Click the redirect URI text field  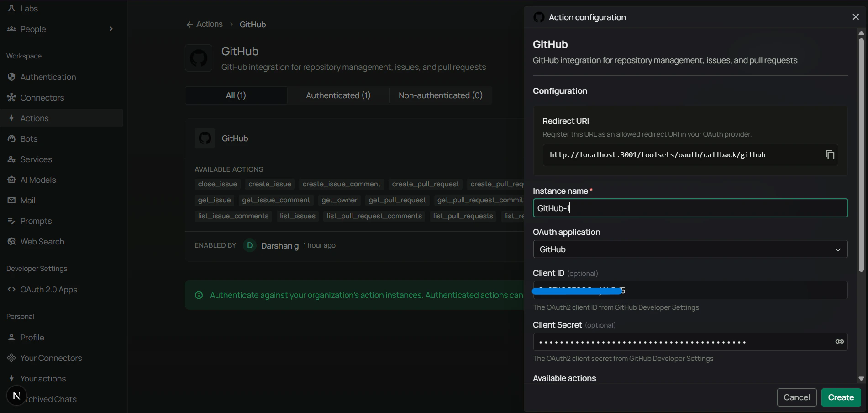690,155
